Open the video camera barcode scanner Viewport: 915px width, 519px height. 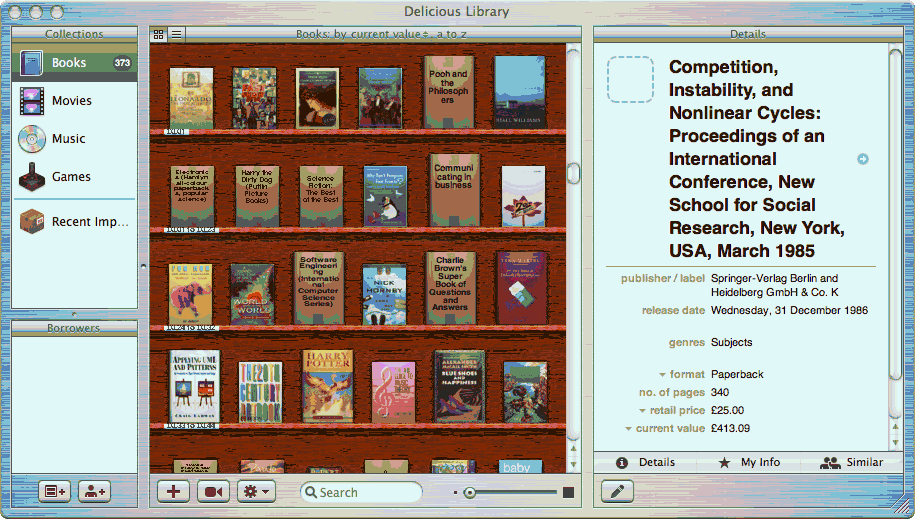[x=213, y=492]
